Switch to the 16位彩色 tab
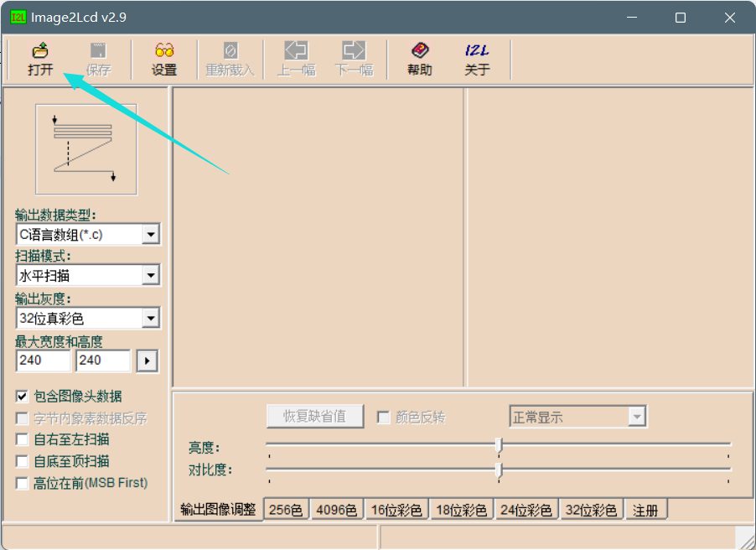This screenshot has width=756, height=550. (396, 510)
